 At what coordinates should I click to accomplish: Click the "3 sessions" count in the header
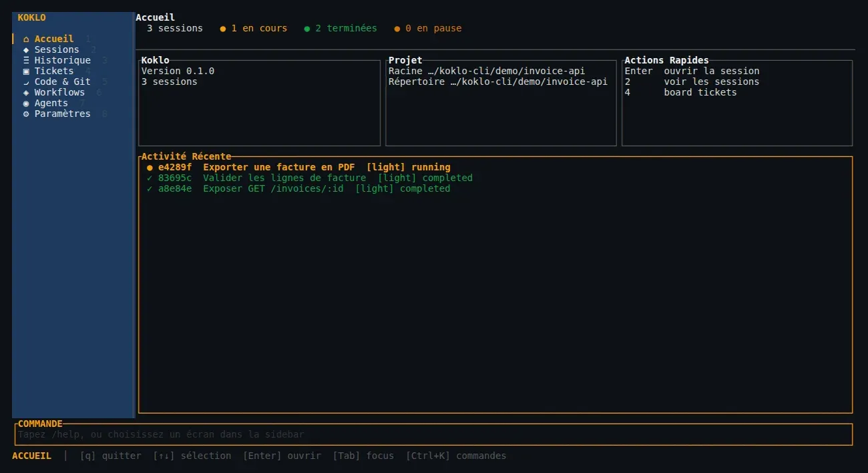click(x=175, y=29)
